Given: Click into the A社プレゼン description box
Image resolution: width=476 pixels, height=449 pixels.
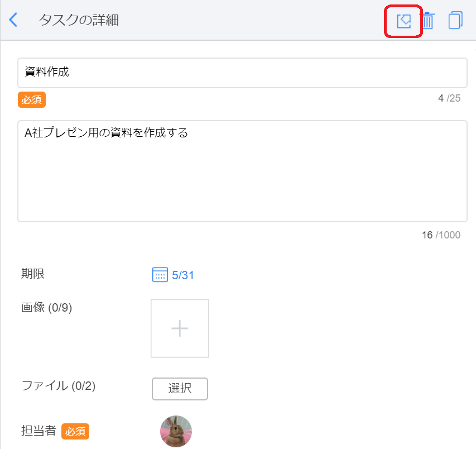Looking at the screenshot, I should coord(242,171).
